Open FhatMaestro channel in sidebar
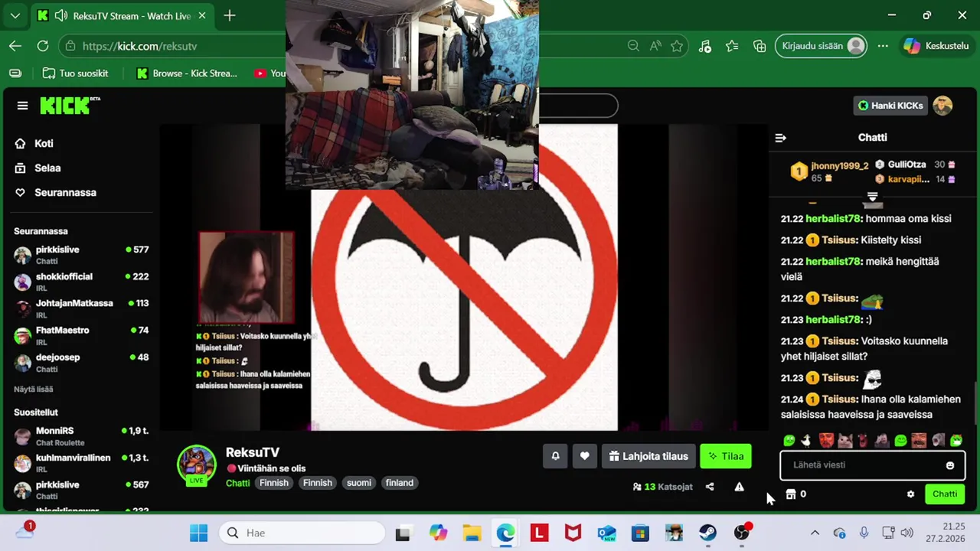The height and width of the screenshot is (551, 980). 80,335
